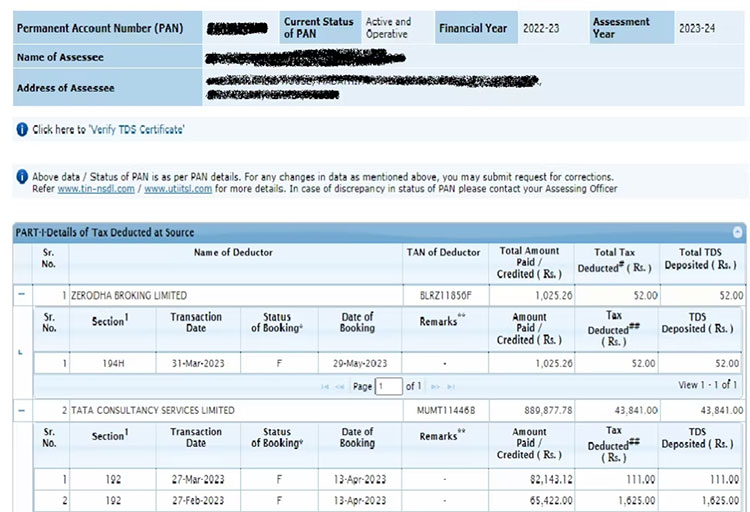Go to next page pager icon
The image size is (750, 512).
point(435,387)
